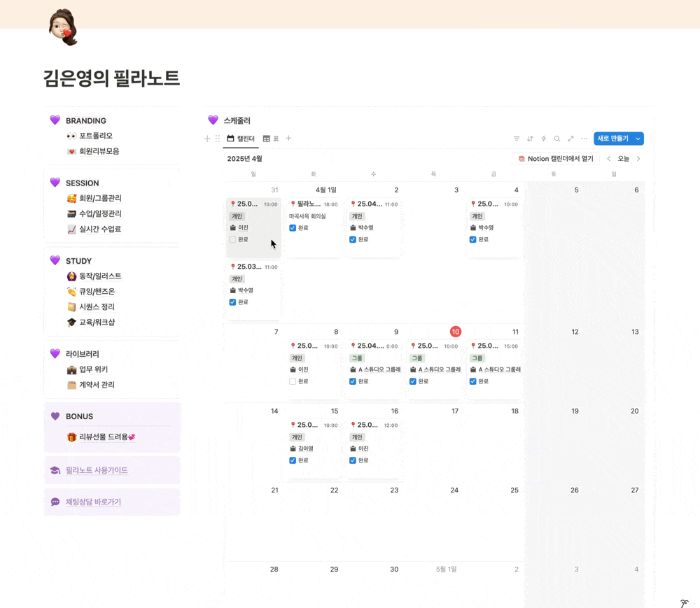Click 새로 만들기 button
This screenshot has width=700, height=608.
click(613, 139)
